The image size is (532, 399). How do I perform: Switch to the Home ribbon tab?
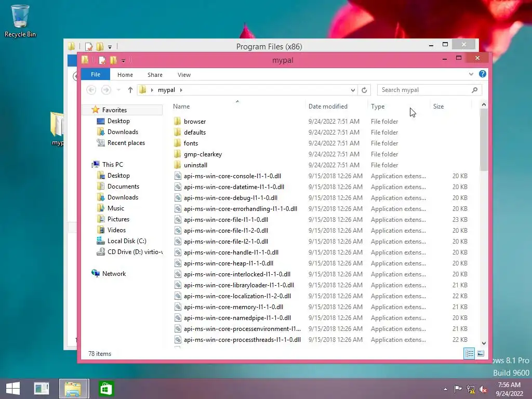tap(125, 75)
